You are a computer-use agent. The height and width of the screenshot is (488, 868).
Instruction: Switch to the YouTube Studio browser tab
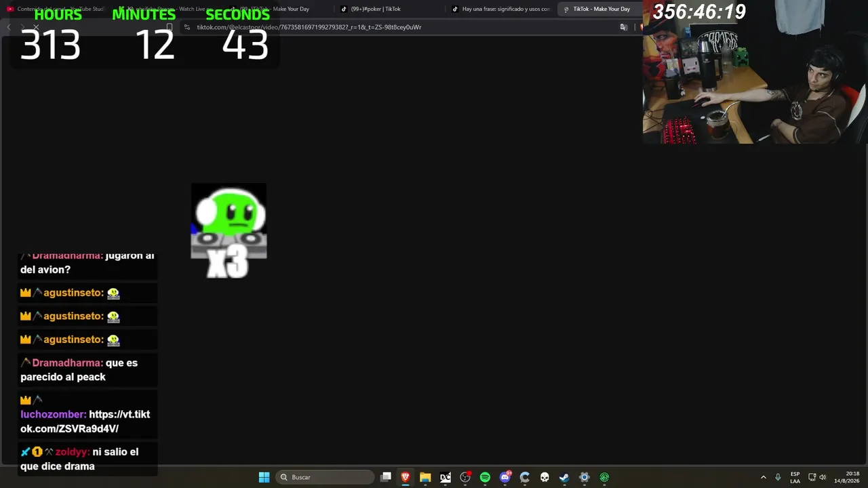point(56,9)
